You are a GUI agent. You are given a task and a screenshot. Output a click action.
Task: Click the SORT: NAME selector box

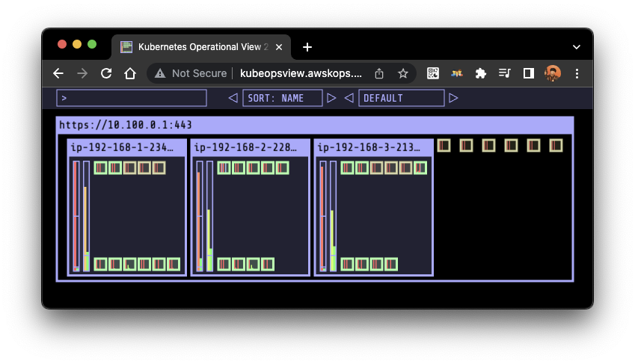283,98
